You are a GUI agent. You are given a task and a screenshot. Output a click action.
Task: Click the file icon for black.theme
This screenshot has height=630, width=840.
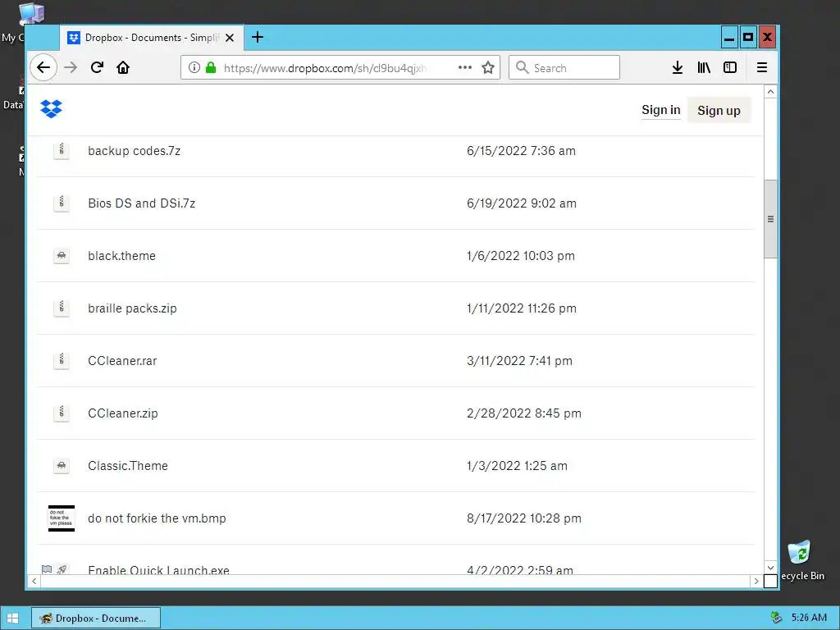(61, 256)
